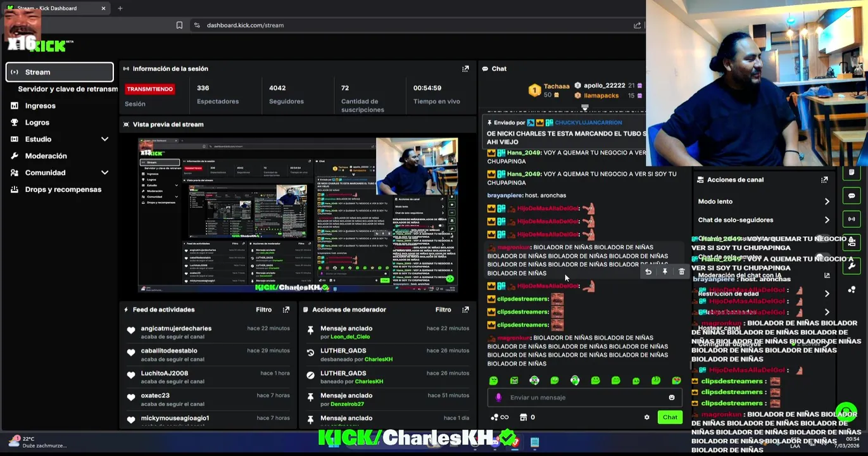This screenshot has height=456, width=868.
Task: Open Filtro in Acciones de moderador
Action: (x=443, y=310)
